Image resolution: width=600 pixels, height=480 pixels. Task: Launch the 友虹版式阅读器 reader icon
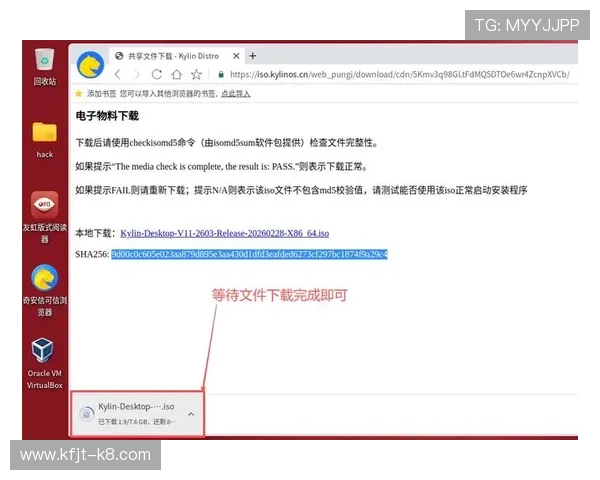click(45, 217)
